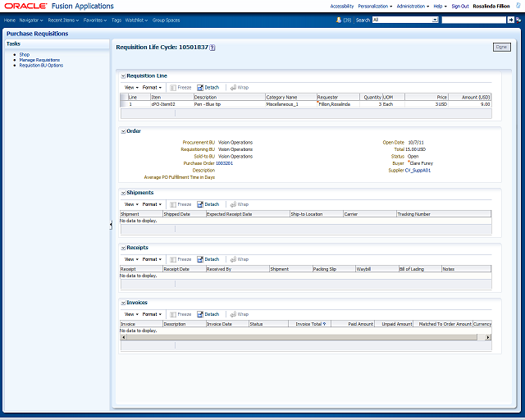525x420 pixels.
Task: Collapse the Receipts section
Action: 123,248
